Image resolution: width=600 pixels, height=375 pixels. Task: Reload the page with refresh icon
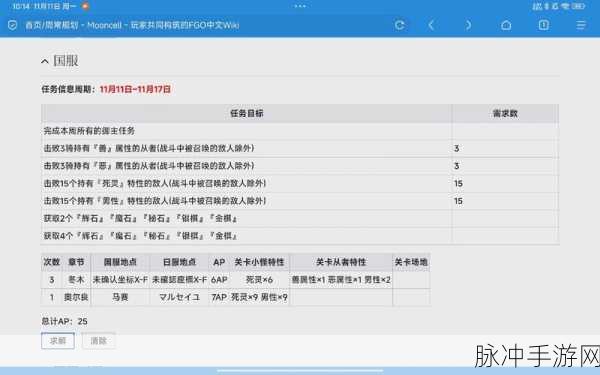(x=399, y=25)
